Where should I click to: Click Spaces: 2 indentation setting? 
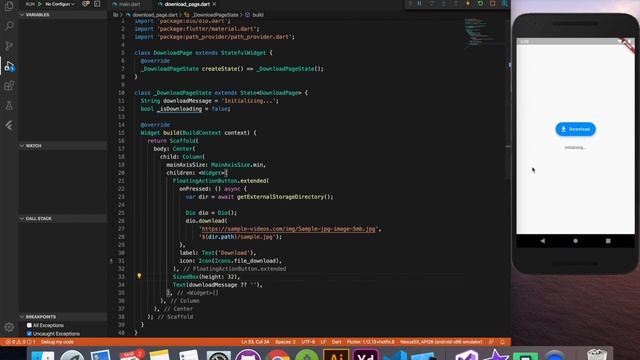pos(285,342)
